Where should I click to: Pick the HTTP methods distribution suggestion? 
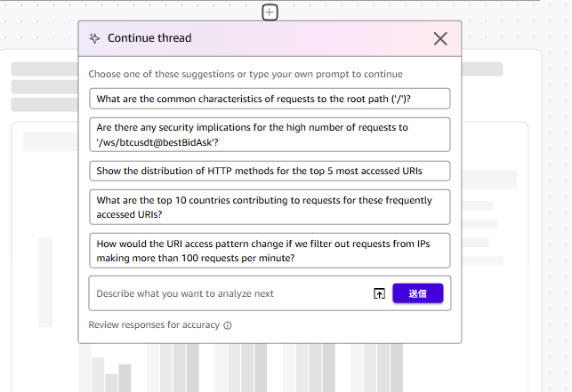tap(270, 171)
